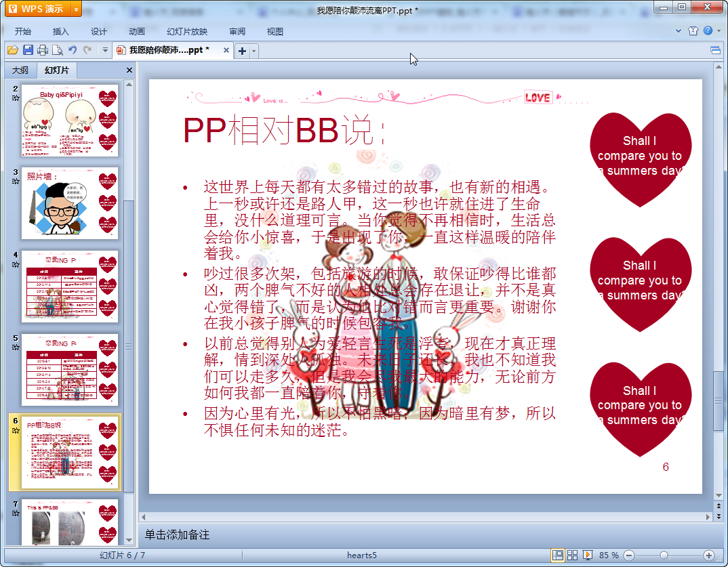728x567 pixels.
Task: Save the presentation with the floppy icon
Action: (28, 49)
